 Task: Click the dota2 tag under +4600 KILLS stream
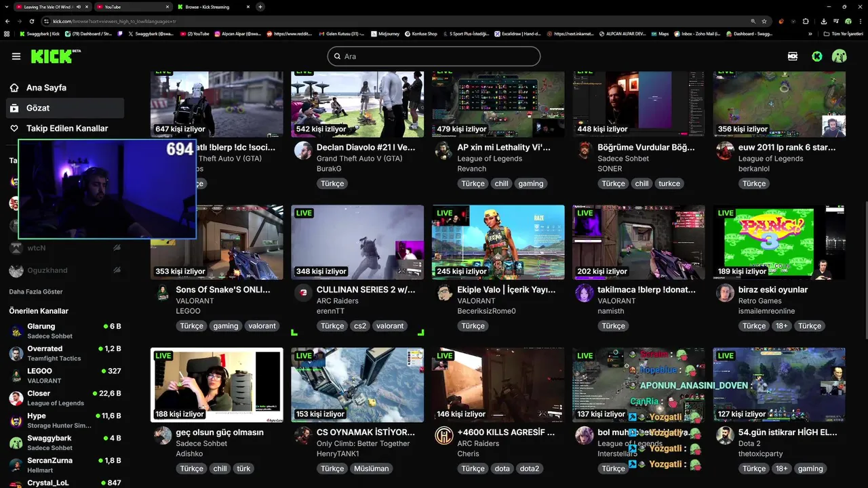point(530,468)
